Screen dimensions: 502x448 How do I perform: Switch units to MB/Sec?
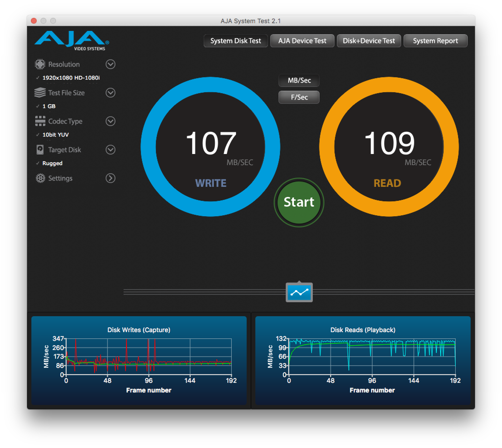[299, 80]
